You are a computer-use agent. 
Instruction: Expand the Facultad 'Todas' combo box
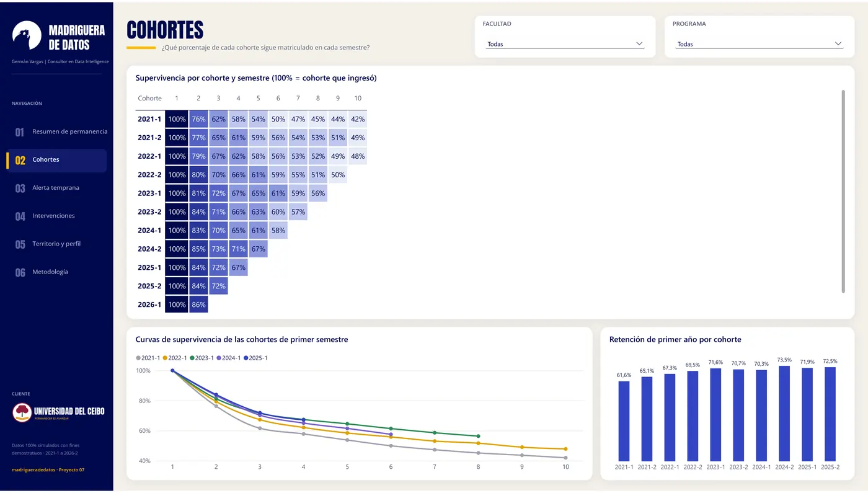pos(565,44)
